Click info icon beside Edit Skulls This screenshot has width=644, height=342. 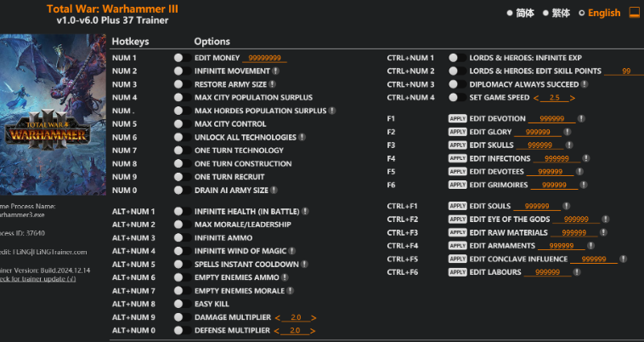point(569,145)
